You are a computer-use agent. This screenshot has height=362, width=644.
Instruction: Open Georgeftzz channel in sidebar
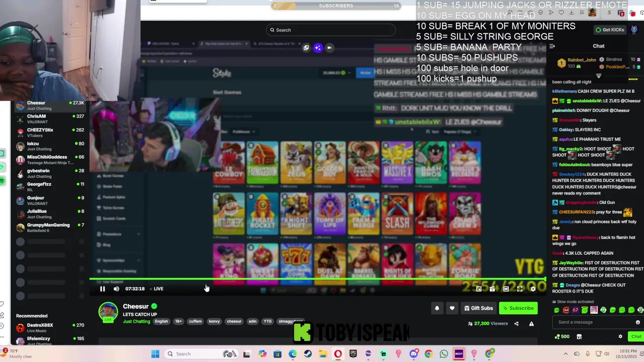pyautogui.click(x=49, y=187)
